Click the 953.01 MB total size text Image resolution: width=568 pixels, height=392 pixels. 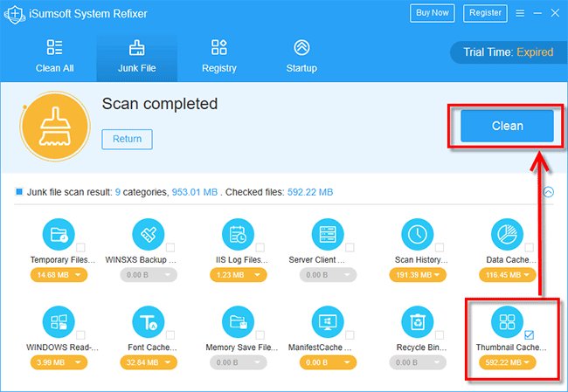(195, 192)
